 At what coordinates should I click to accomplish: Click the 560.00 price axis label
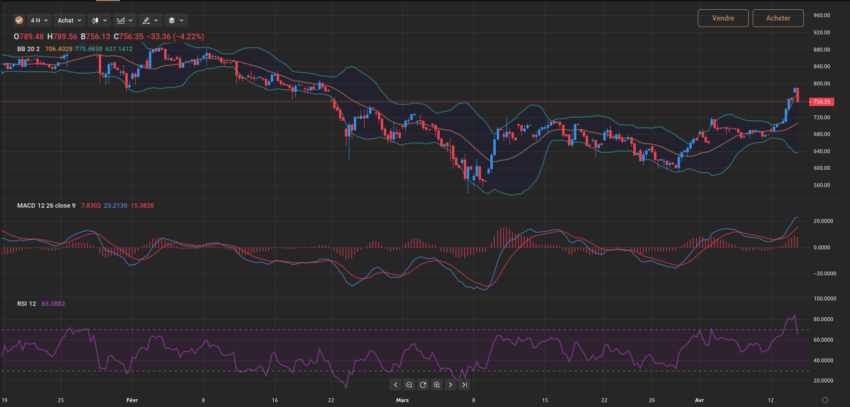822,185
